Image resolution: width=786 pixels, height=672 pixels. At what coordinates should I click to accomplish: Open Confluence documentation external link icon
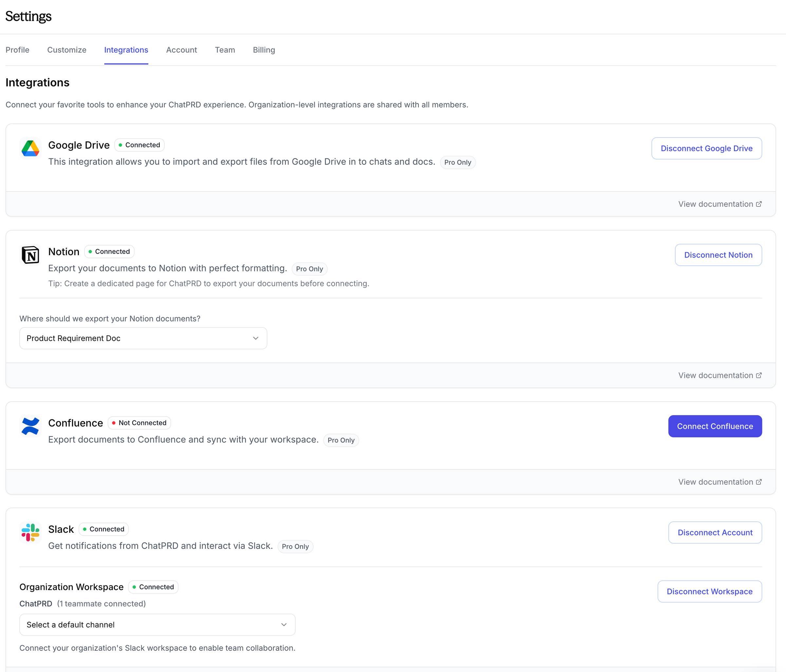point(759,482)
